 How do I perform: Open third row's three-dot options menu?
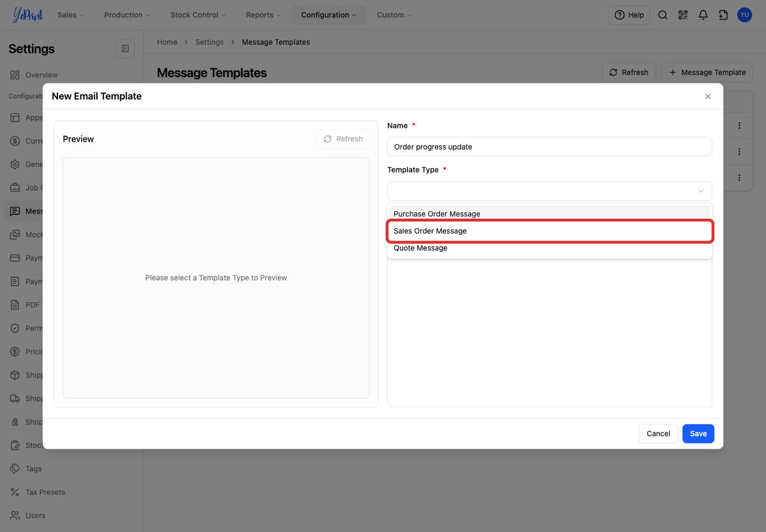pos(739,178)
